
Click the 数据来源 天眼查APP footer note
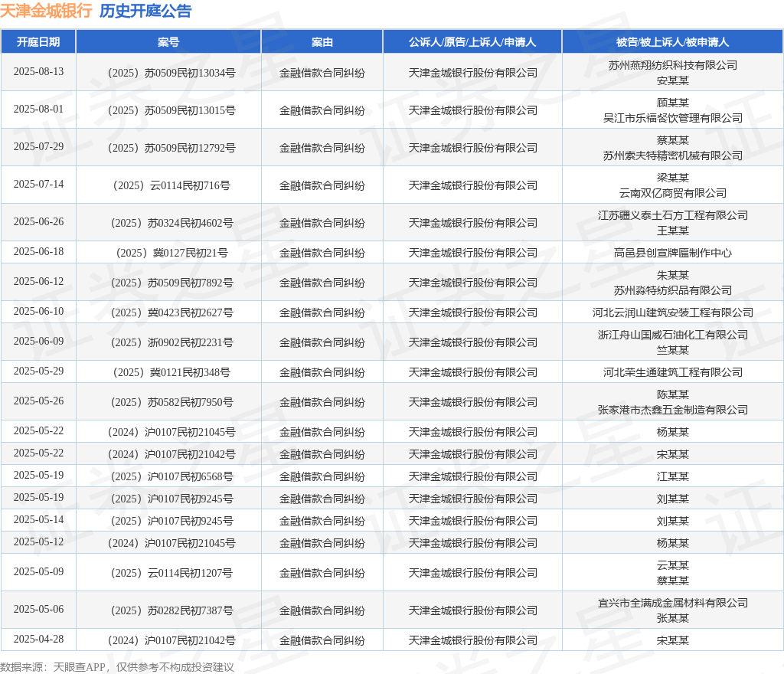[x=117, y=667]
